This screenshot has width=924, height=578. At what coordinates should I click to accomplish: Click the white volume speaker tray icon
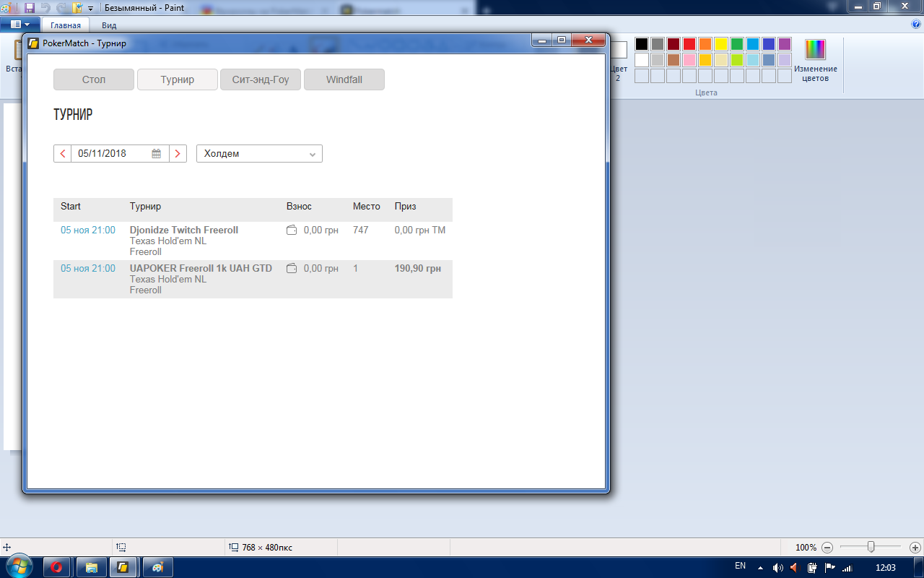[x=778, y=568]
